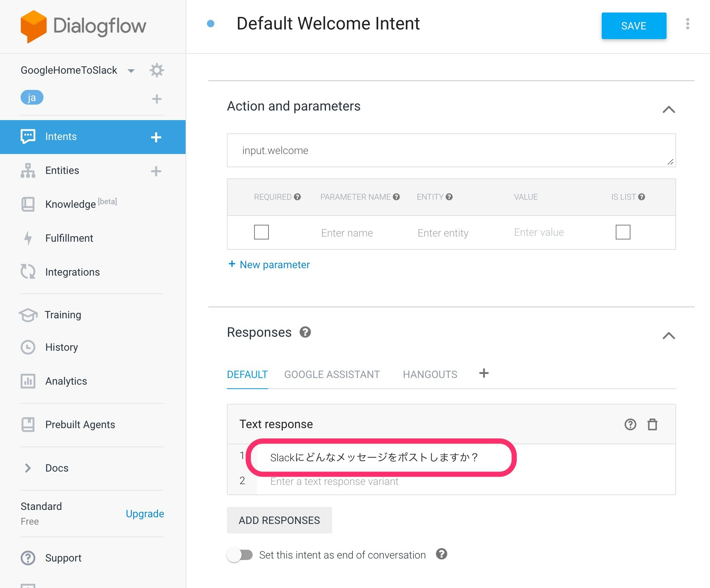Screen dimensions: 710x588
Task: Click the Enter value field
Action: [539, 232]
